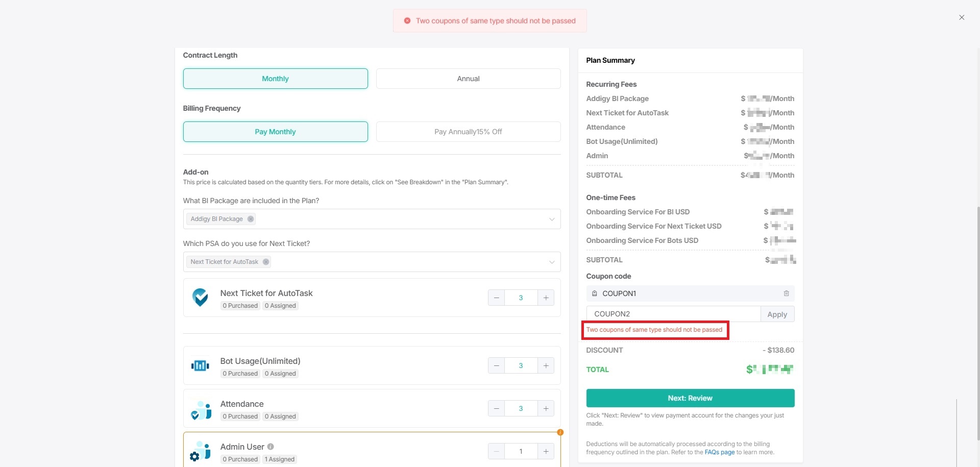Choose Pay Annually 15% Off billing
This screenshot has width=980, height=467.
click(468, 132)
